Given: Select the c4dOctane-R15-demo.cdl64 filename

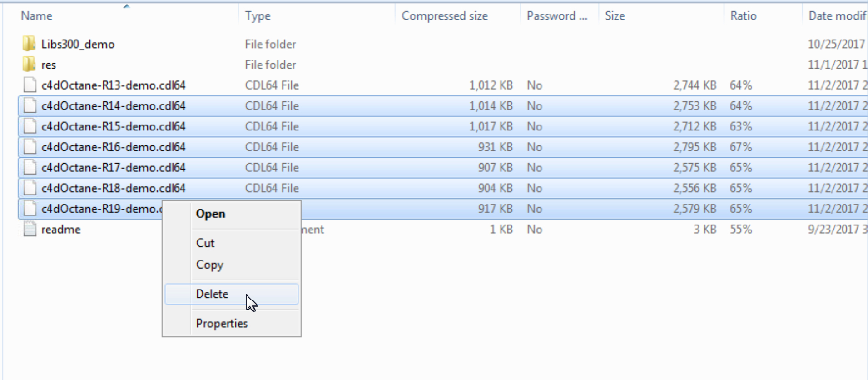Looking at the screenshot, I should click(114, 126).
